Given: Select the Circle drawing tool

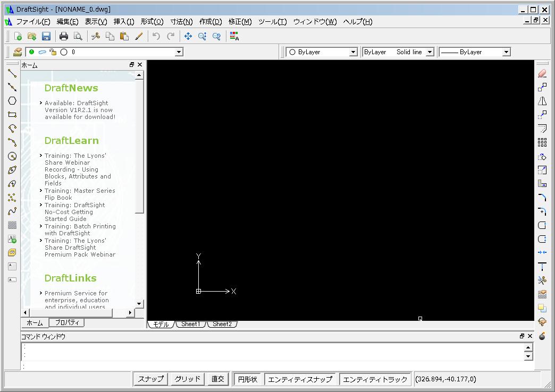Looking at the screenshot, I should 12,156.
